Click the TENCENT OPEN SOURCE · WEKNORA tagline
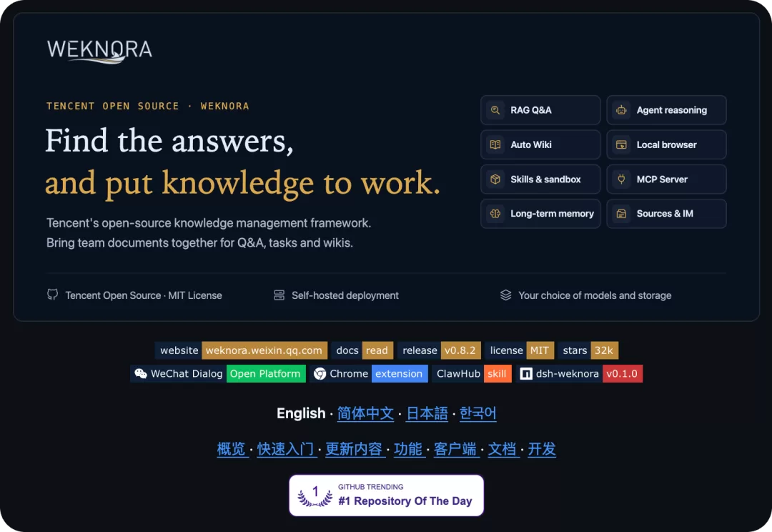 [148, 106]
